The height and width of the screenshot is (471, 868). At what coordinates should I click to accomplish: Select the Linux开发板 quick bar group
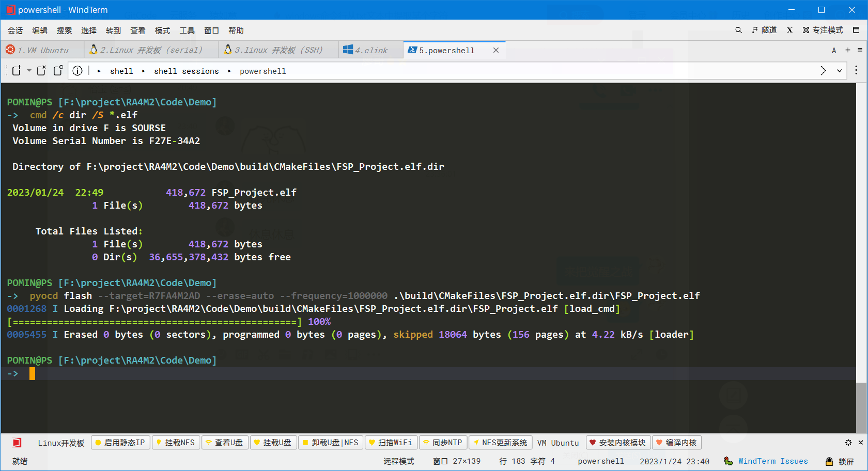[x=61, y=443]
